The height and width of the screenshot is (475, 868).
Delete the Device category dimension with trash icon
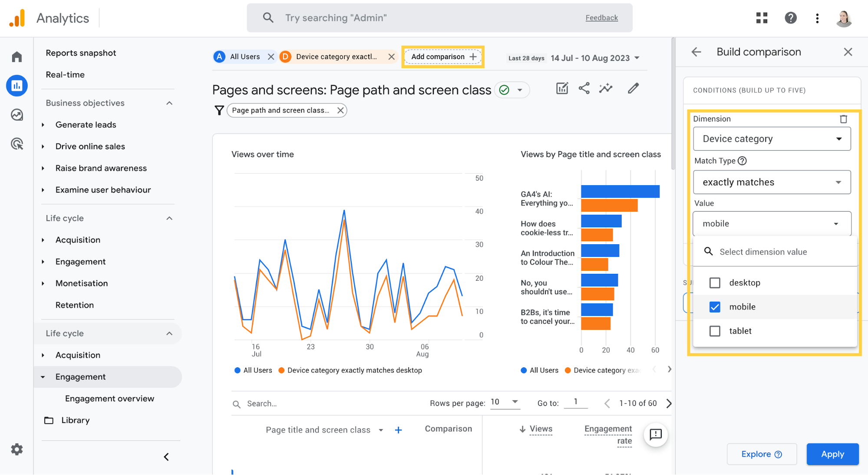844,119
